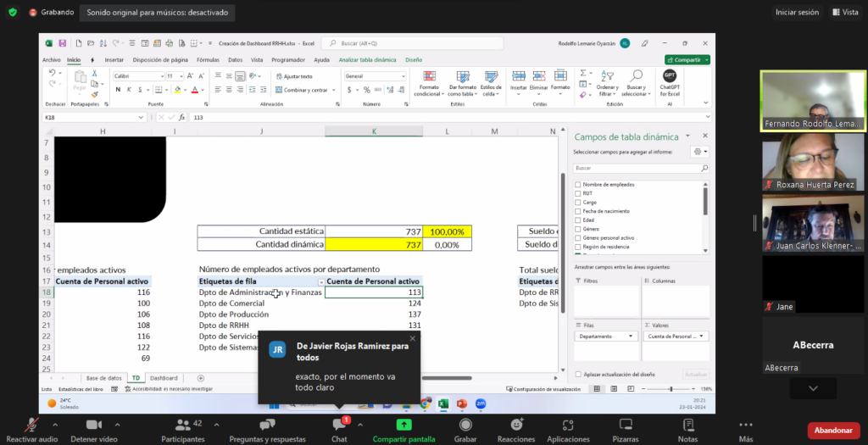Adjust the Excel zoom slider
The height and width of the screenshot is (445, 868).
pos(670,389)
